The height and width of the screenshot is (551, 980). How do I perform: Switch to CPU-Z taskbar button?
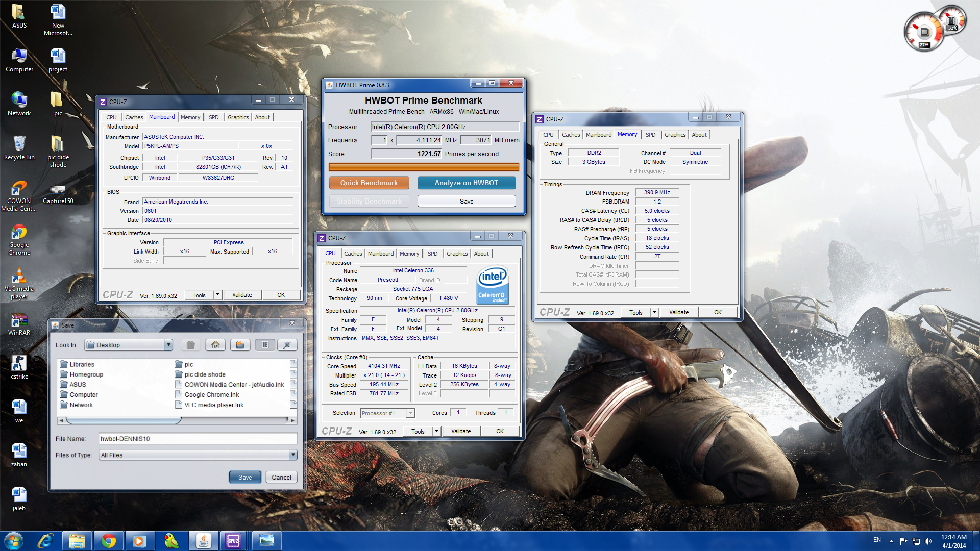click(x=233, y=540)
